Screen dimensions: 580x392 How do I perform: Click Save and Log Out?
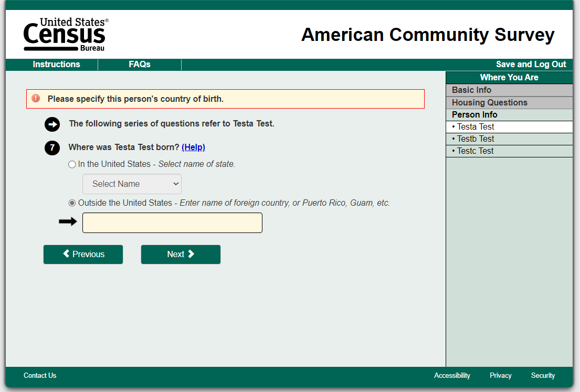(531, 65)
